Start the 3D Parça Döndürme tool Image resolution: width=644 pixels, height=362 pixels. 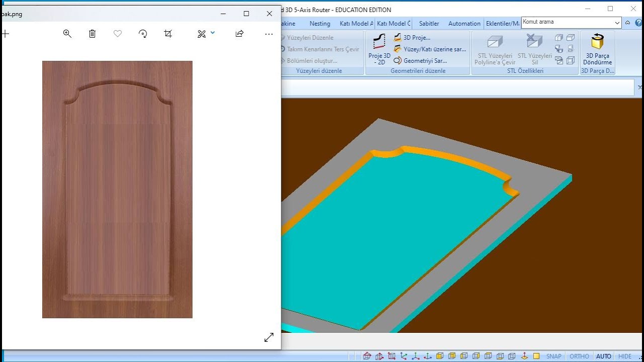click(x=598, y=49)
